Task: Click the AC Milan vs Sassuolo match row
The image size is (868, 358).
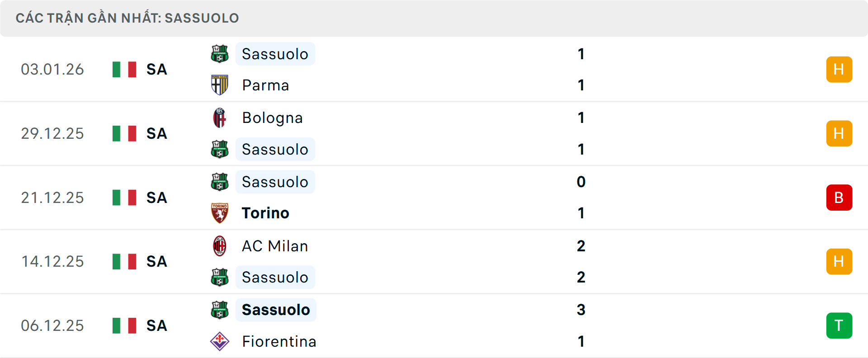Action: coord(434,261)
